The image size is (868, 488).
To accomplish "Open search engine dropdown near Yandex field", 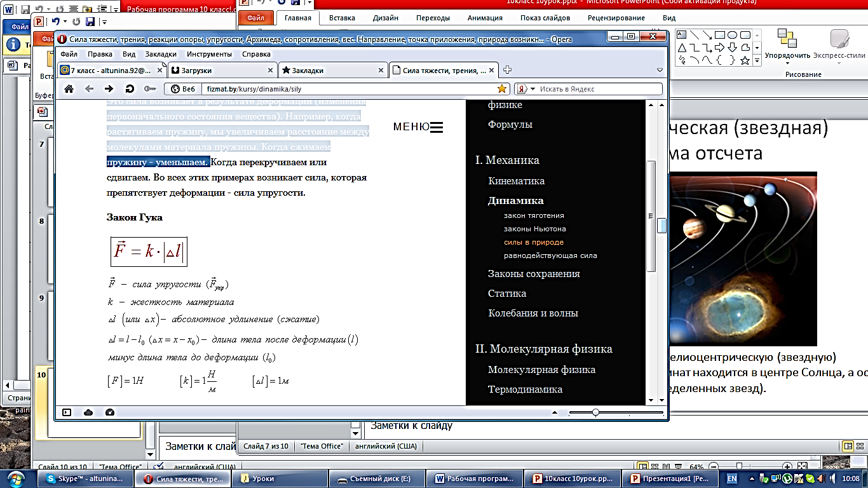I will point(532,89).
